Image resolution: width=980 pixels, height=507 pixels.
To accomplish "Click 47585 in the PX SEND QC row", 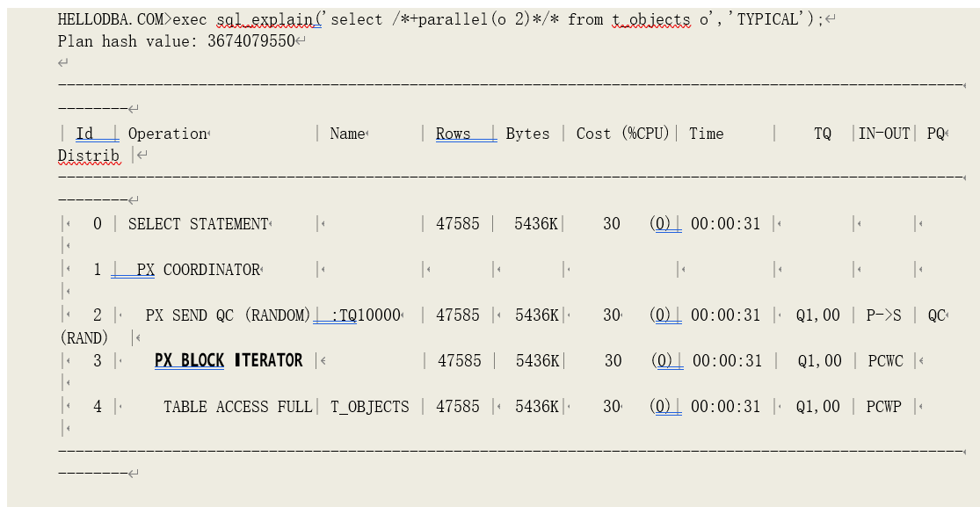I will click(458, 315).
